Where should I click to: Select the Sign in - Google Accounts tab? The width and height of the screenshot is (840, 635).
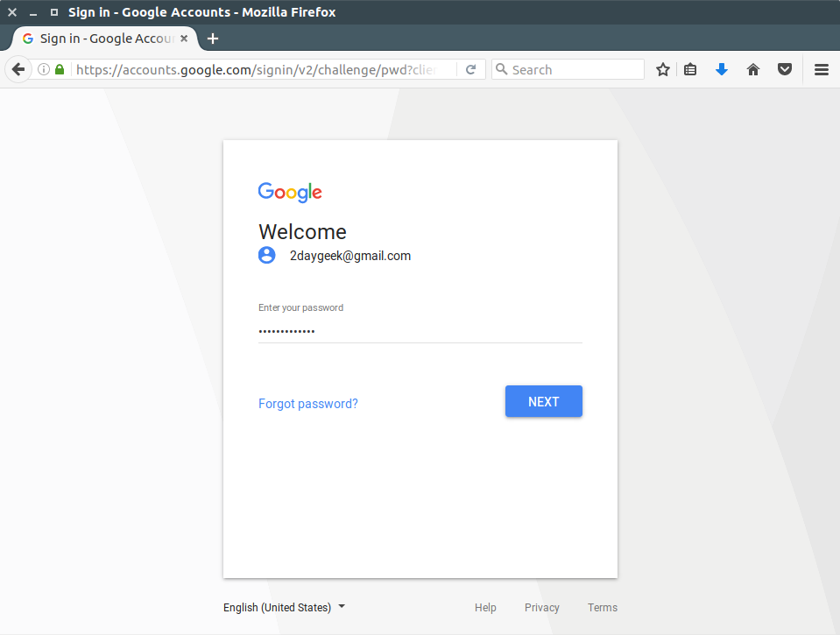pos(105,39)
